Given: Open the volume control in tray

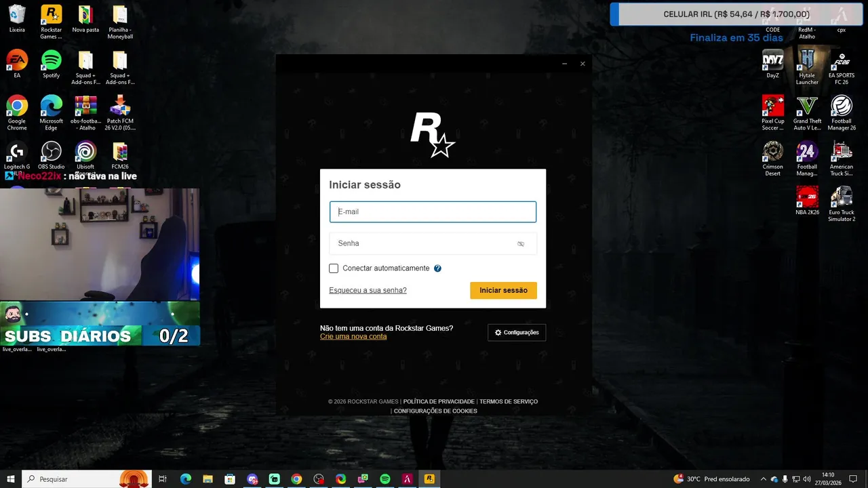Looking at the screenshot, I should [x=806, y=479].
